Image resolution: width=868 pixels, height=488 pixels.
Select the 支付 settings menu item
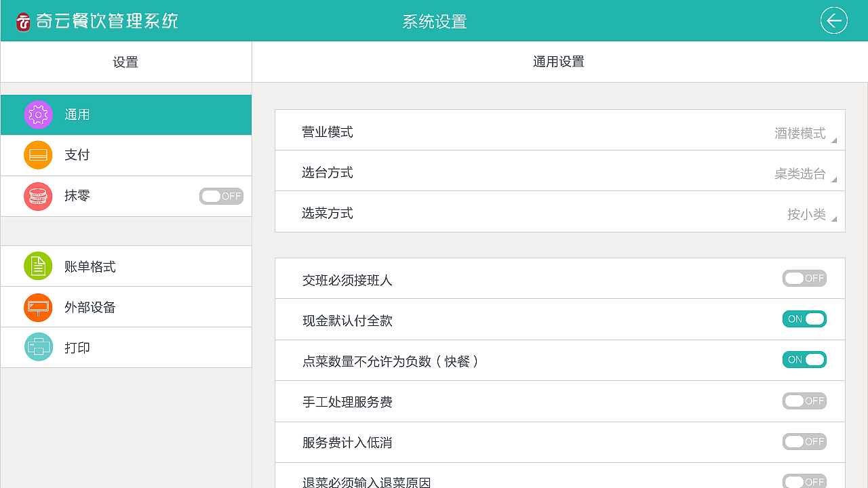[x=77, y=155]
